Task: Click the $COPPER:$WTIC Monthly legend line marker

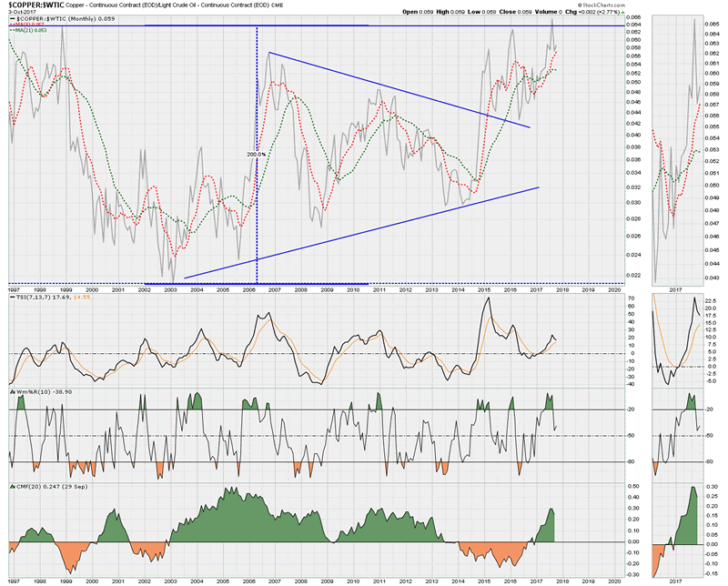Action: pyautogui.click(x=11, y=17)
